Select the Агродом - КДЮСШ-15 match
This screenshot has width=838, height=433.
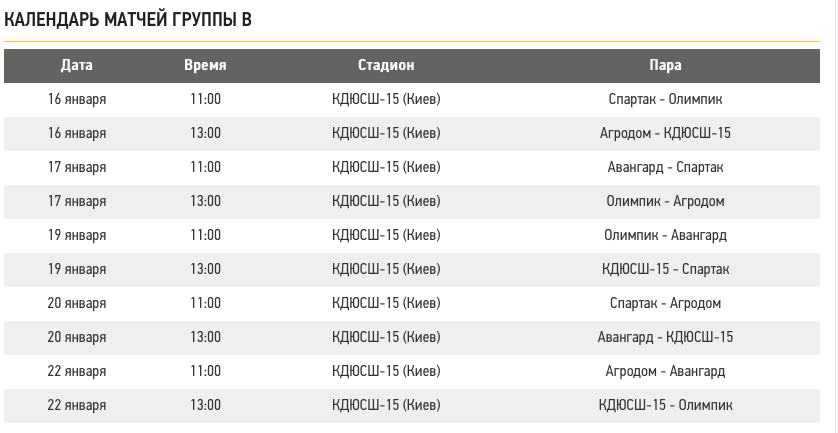click(x=665, y=133)
